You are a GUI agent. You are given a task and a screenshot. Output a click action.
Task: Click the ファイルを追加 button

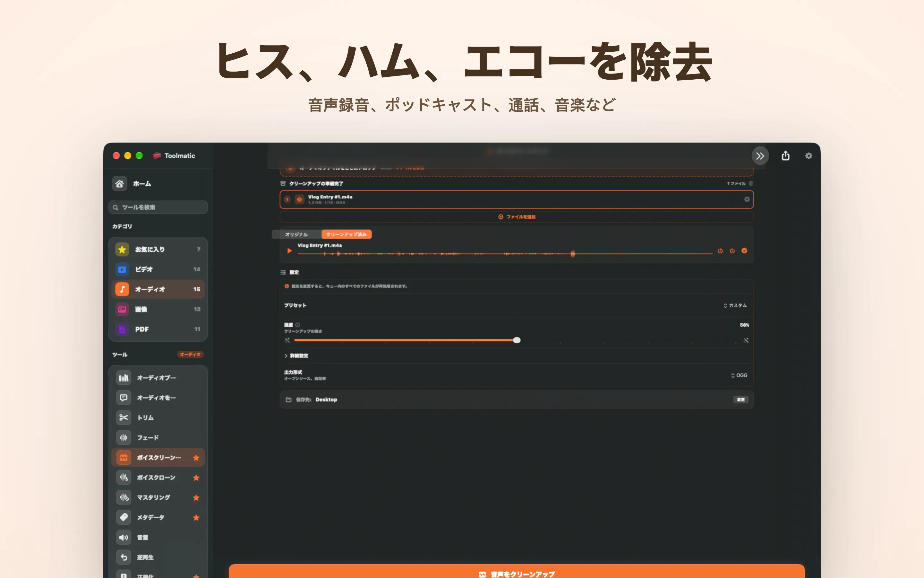(517, 217)
